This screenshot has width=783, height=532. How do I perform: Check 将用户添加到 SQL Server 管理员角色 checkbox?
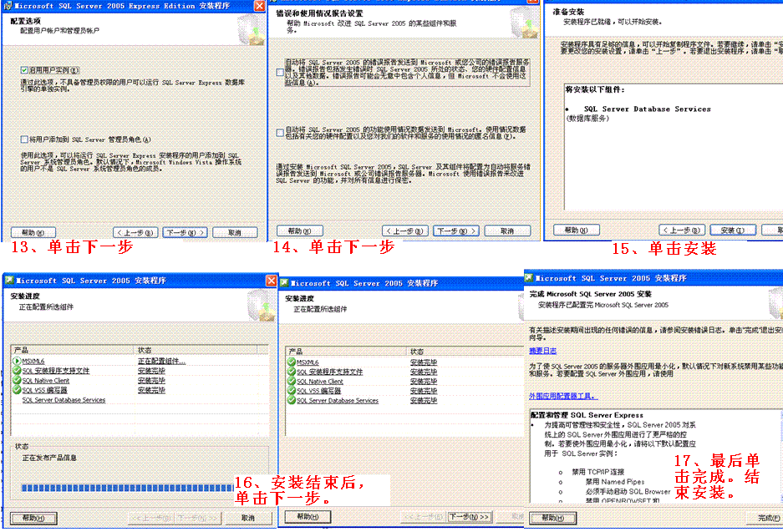coord(24,139)
